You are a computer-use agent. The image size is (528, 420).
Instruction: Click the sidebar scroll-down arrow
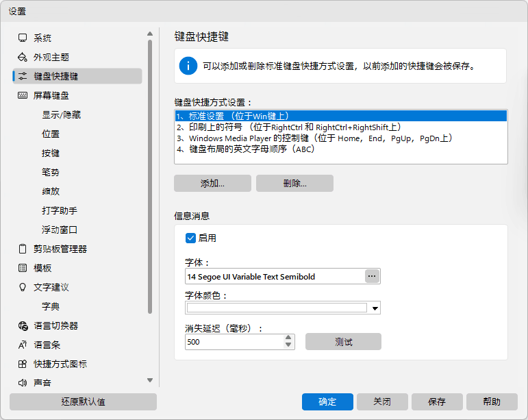150,380
